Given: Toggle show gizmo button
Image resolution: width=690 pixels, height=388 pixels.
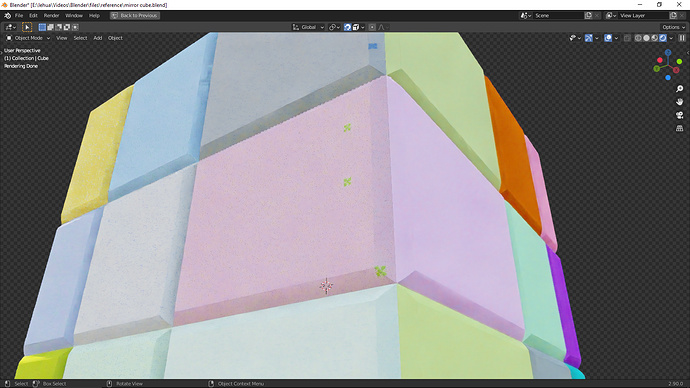Looking at the screenshot, I should coord(589,38).
